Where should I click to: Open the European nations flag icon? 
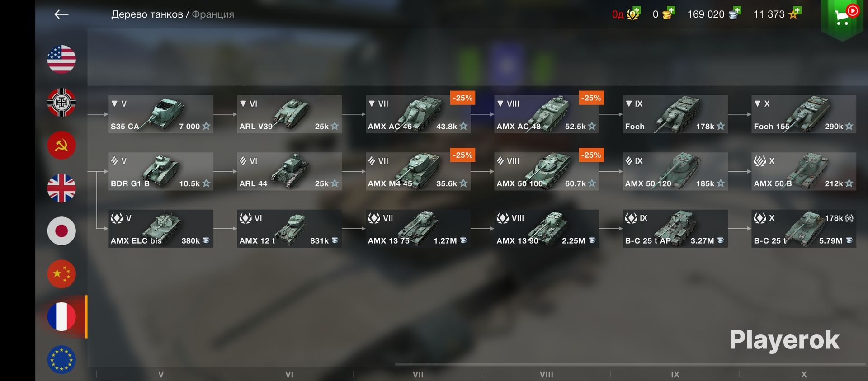pos(61,360)
